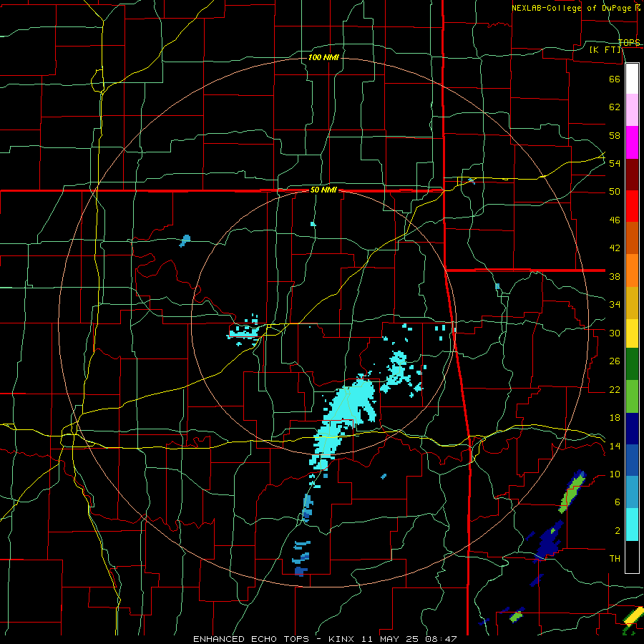The height and width of the screenshot is (644, 644).
Task: Click the "TOPS" legend heading
Action: pyautogui.click(x=629, y=42)
